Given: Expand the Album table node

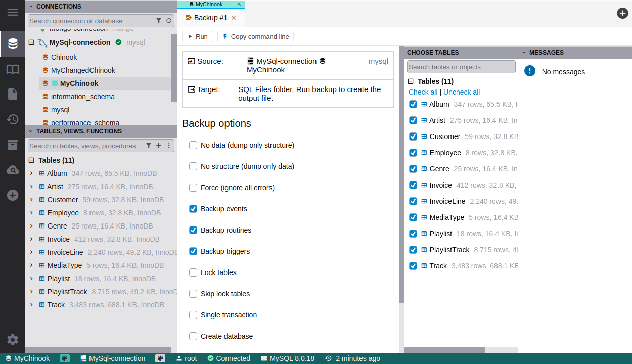Looking at the screenshot, I should pos(31,173).
